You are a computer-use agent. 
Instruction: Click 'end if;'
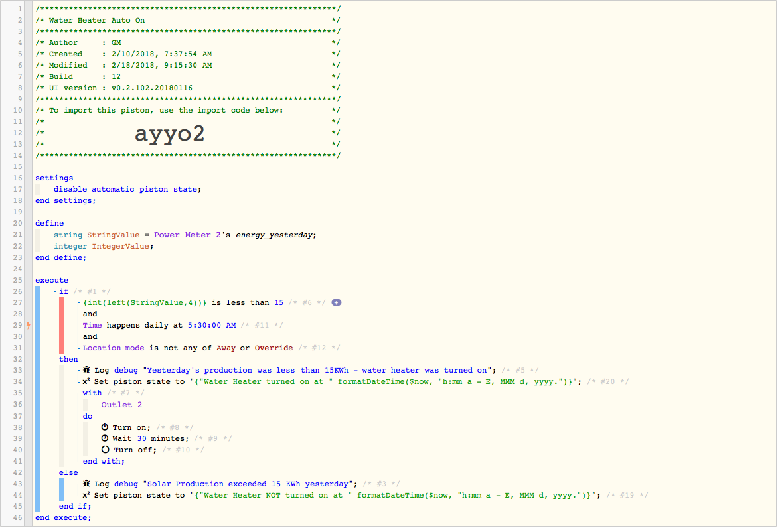tap(75, 507)
